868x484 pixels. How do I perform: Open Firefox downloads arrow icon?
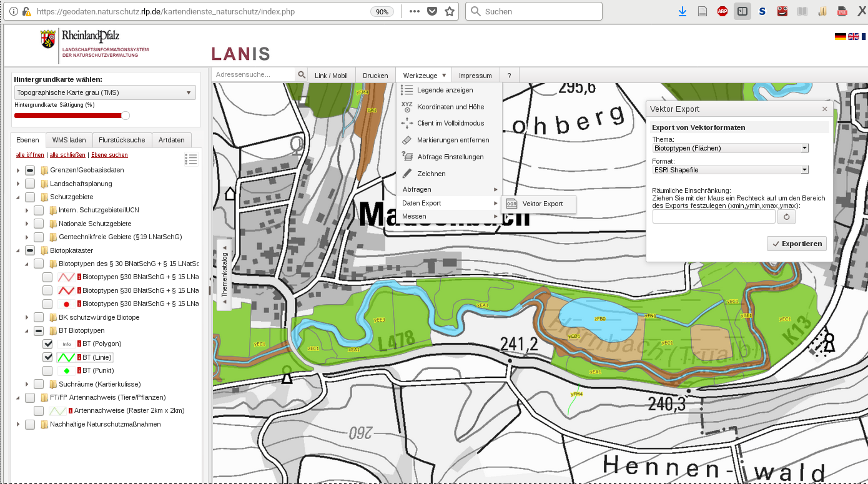683,11
